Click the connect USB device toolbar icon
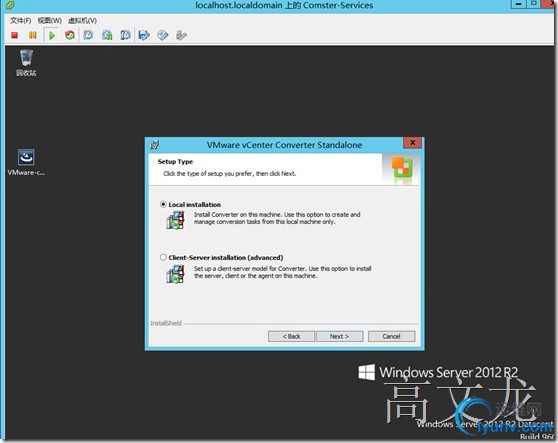Screen dimensions: 558x443 coord(181,35)
